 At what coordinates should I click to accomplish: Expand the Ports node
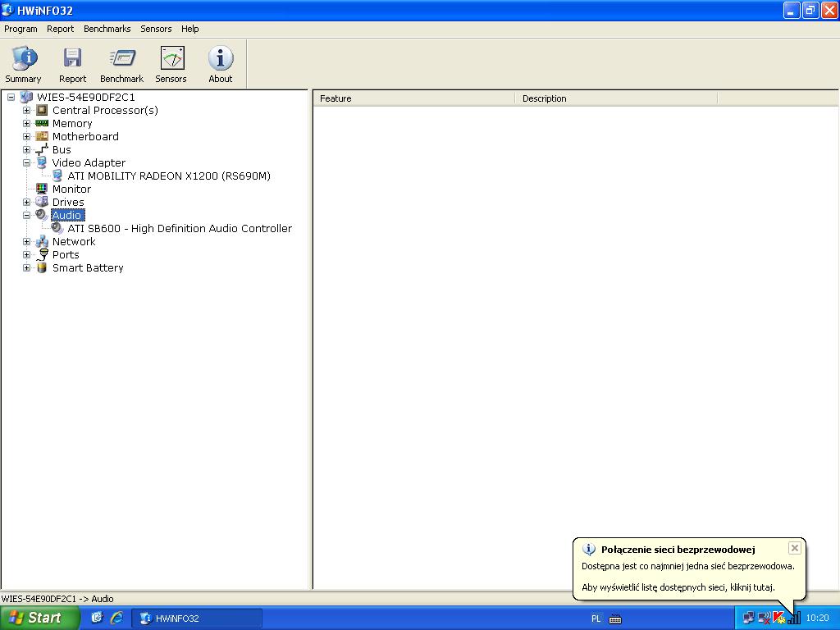(x=26, y=254)
